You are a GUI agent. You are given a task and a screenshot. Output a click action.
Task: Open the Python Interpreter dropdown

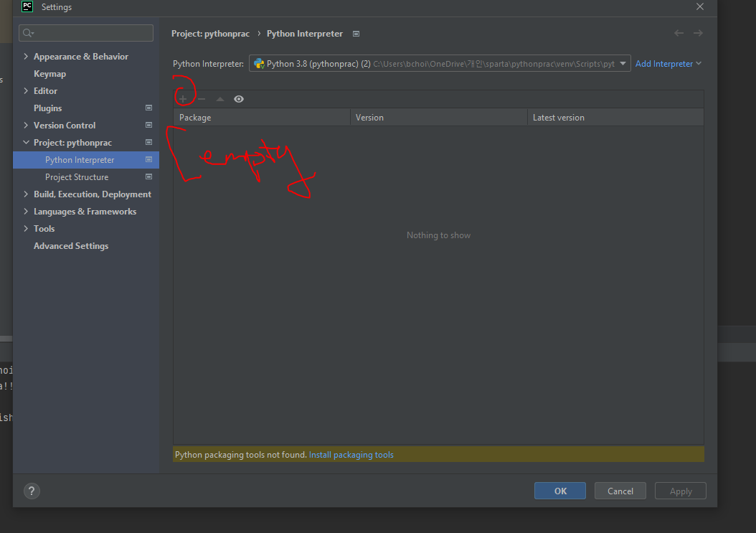[440, 64]
